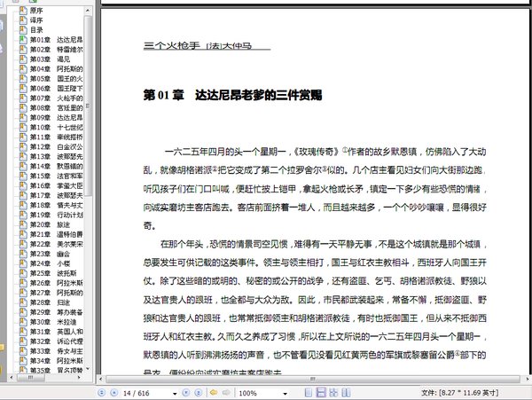Click the bookmark icon beside 第13章
The width and height of the screenshot is (532, 400).
(23, 156)
